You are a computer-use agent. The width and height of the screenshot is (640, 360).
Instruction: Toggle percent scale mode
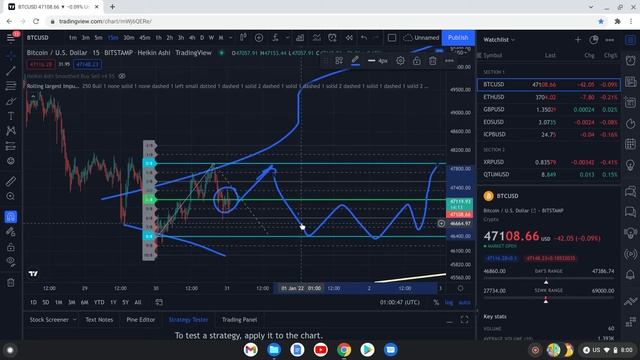pyautogui.click(x=436, y=302)
